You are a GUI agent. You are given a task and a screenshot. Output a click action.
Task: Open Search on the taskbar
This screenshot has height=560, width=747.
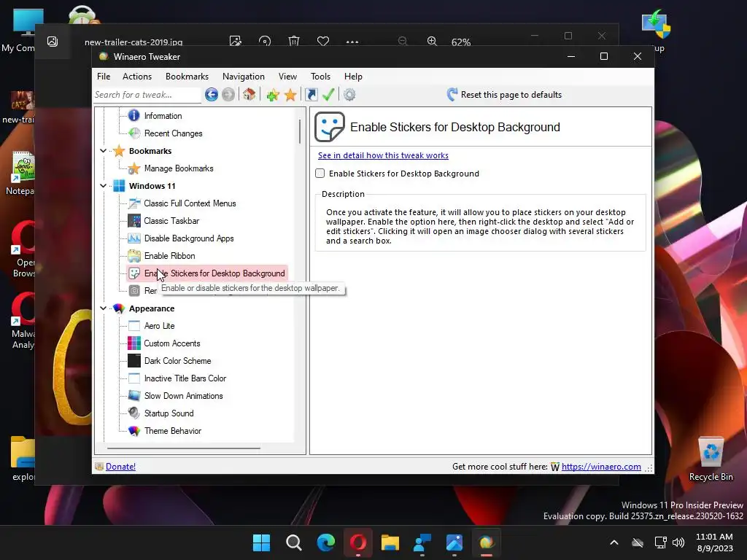click(x=293, y=542)
